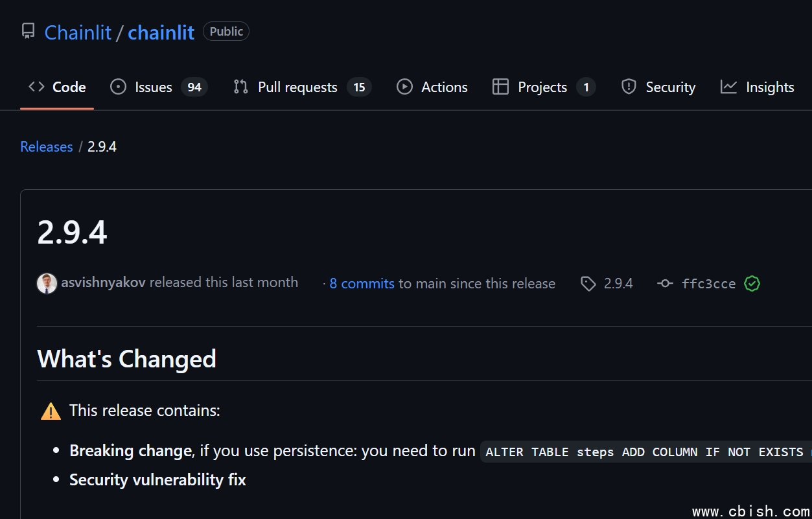
Task: Click the Actions play icon
Action: (x=404, y=87)
